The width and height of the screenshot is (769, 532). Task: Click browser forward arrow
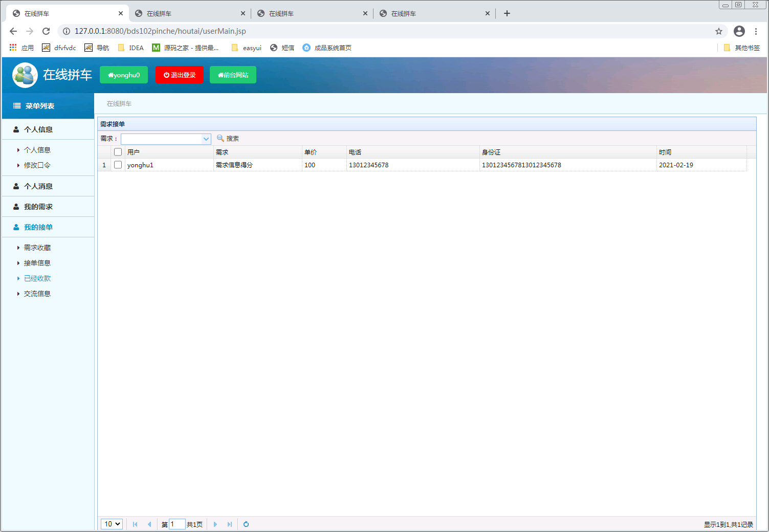[x=30, y=31]
